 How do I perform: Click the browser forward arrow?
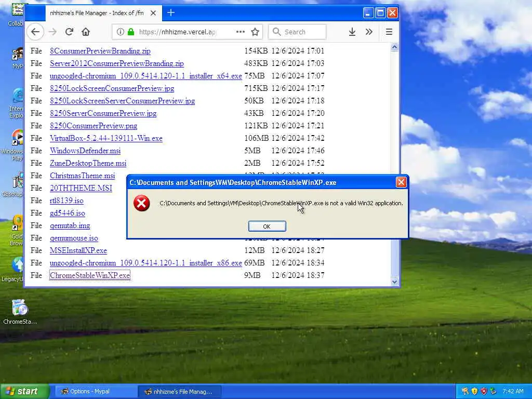52,32
